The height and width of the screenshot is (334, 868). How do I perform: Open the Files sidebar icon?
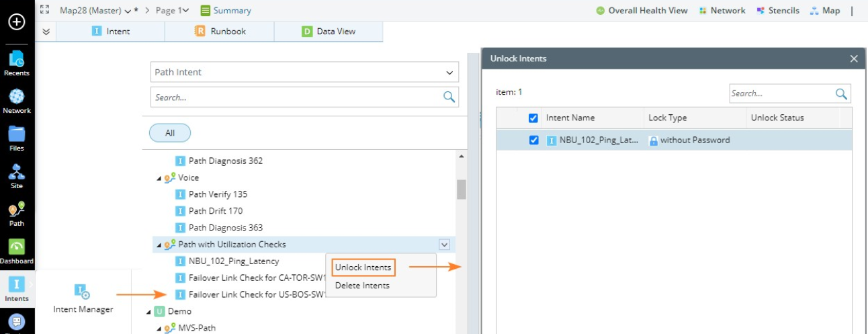point(17,138)
